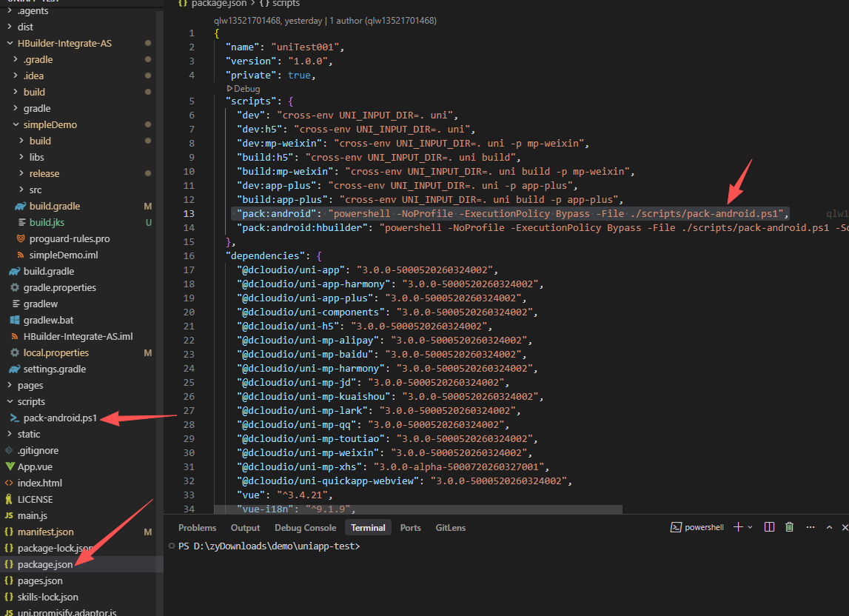Expand the dist folder
Screen dimensions: 849x616
coord(81,27)
